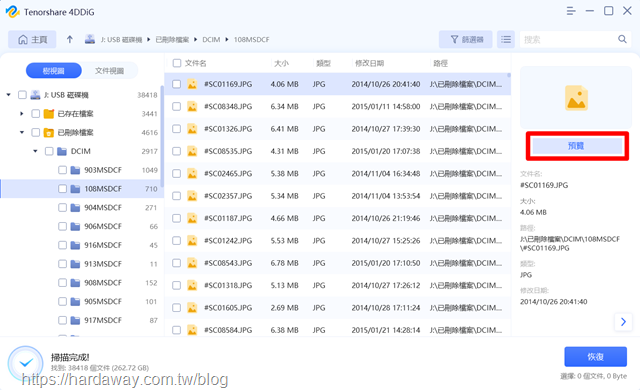640x390 pixels.
Task: Check the existing files folder checkbox
Action: point(36,114)
